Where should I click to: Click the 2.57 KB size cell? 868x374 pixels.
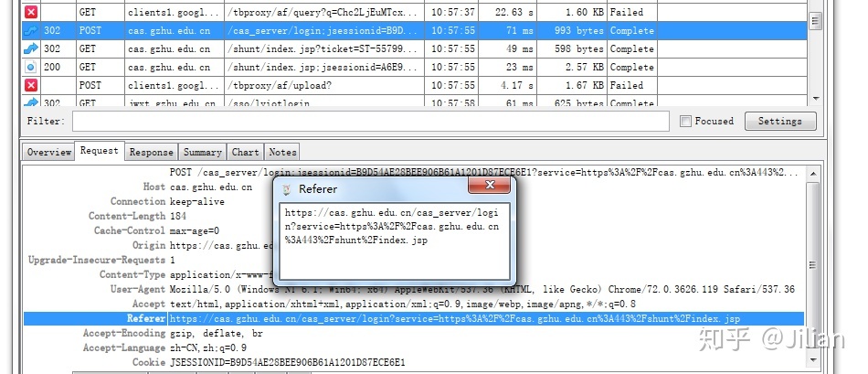tap(572, 67)
